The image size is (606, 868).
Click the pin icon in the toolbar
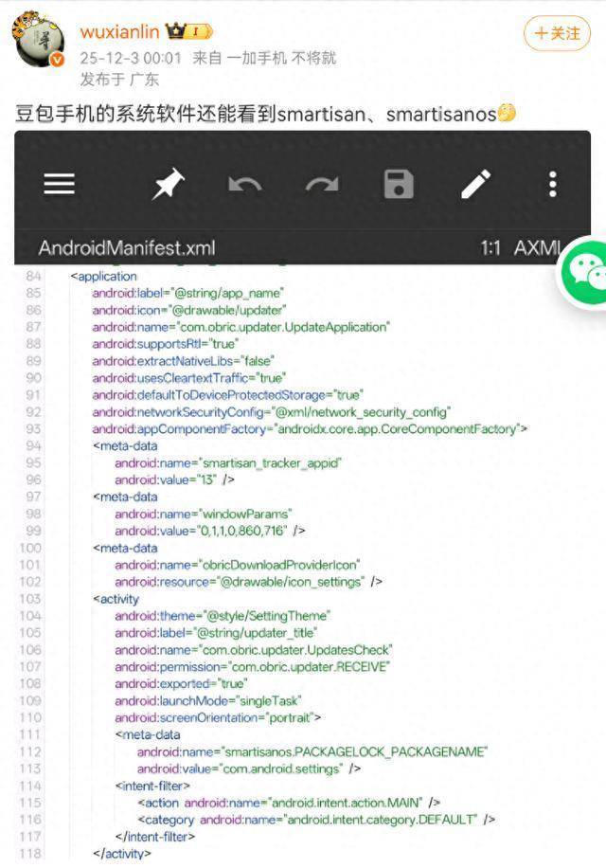pos(169,184)
